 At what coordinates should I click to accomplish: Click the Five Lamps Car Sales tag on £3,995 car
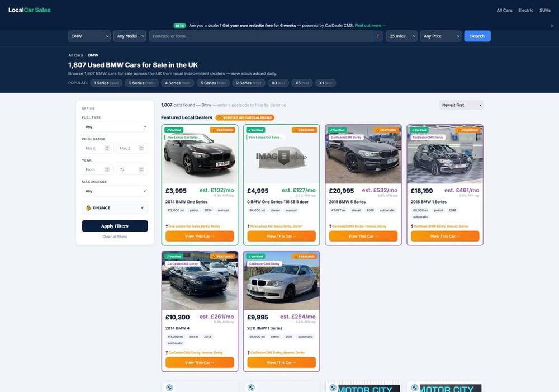coord(183,138)
